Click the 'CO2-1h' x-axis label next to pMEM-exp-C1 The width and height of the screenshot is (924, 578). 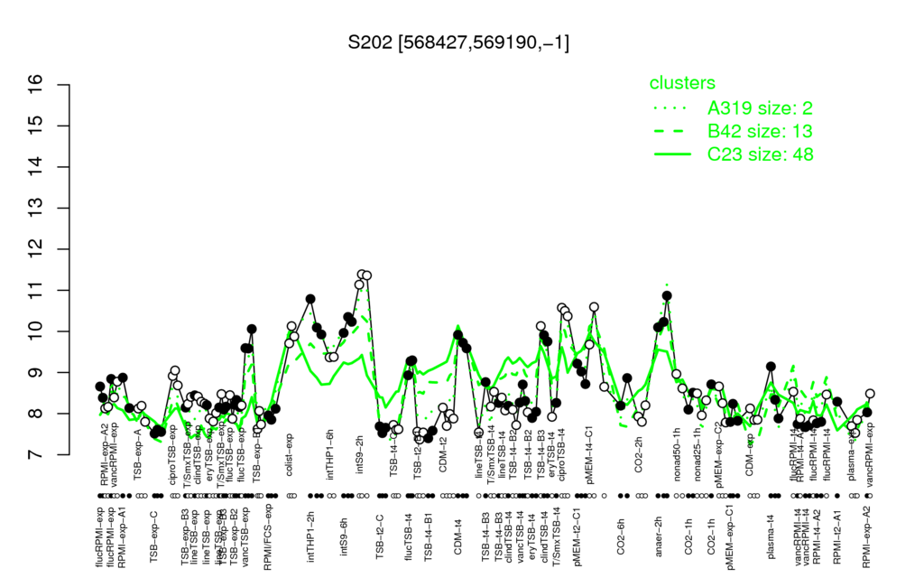[711, 536]
